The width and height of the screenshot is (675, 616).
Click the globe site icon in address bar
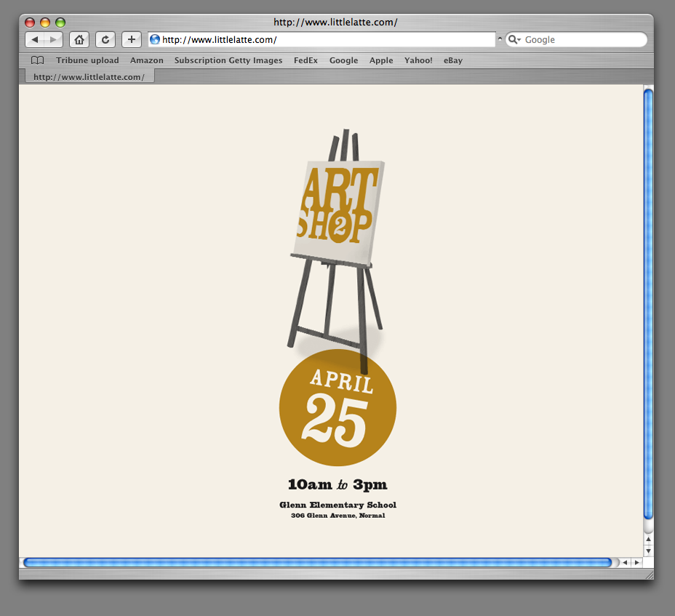pos(155,39)
